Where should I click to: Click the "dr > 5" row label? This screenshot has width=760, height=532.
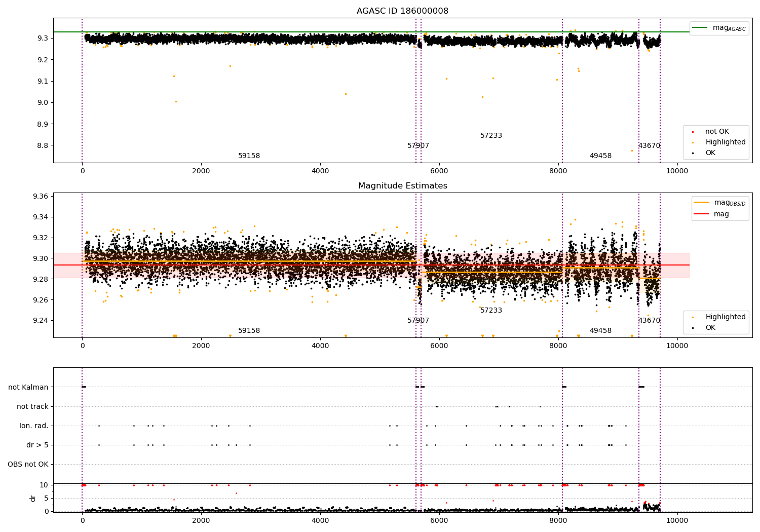point(37,445)
